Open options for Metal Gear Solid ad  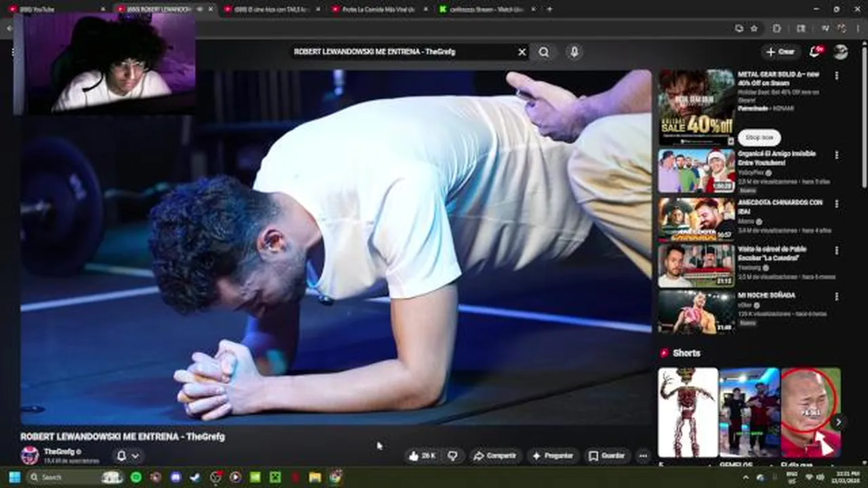pos(836,76)
